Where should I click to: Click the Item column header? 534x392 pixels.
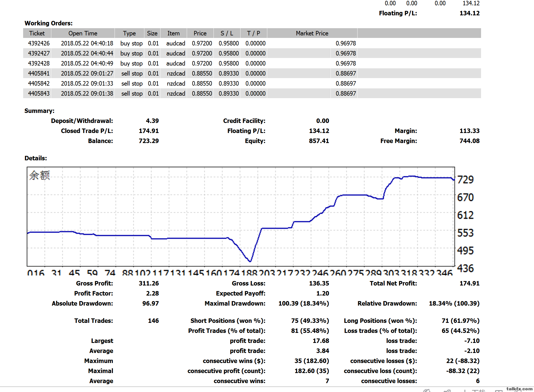pyautogui.click(x=173, y=33)
